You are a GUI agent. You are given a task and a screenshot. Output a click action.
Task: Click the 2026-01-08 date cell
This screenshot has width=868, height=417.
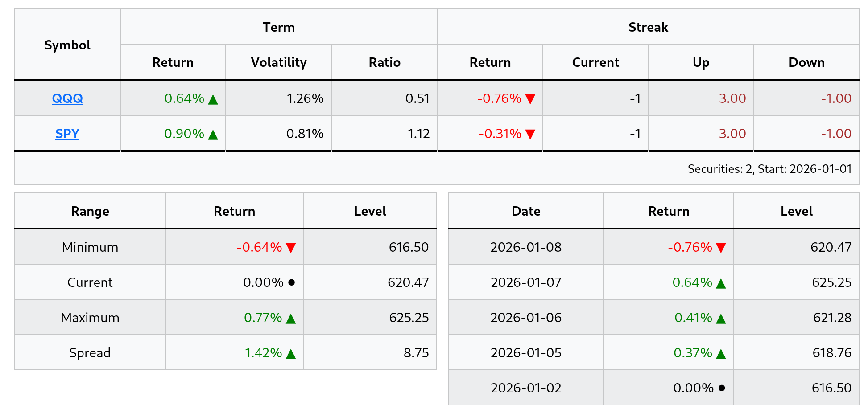[526, 247]
